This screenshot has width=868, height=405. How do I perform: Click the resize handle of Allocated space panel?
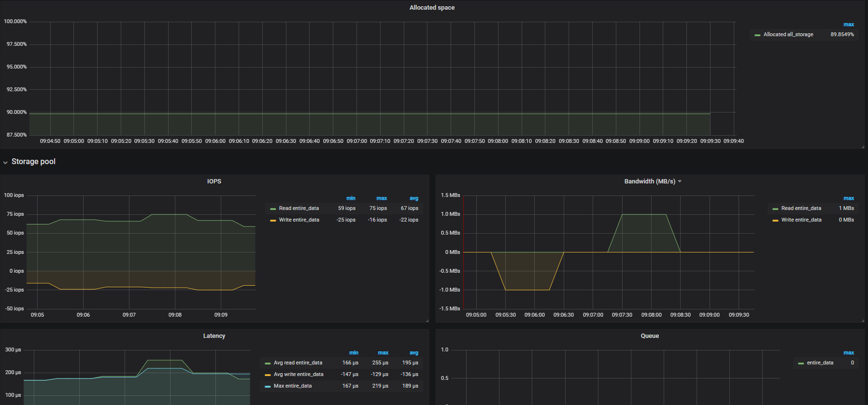(x=863, y=147)
